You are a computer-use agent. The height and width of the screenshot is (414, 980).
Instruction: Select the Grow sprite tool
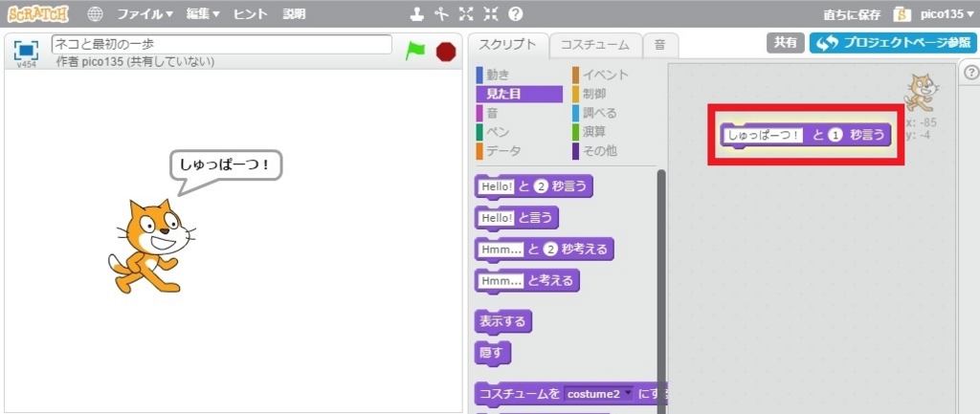(466, 13)
